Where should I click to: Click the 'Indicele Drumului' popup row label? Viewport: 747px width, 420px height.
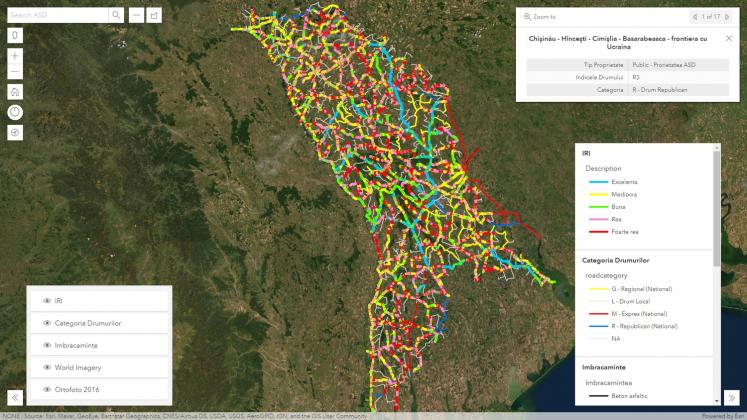point(599,77)
